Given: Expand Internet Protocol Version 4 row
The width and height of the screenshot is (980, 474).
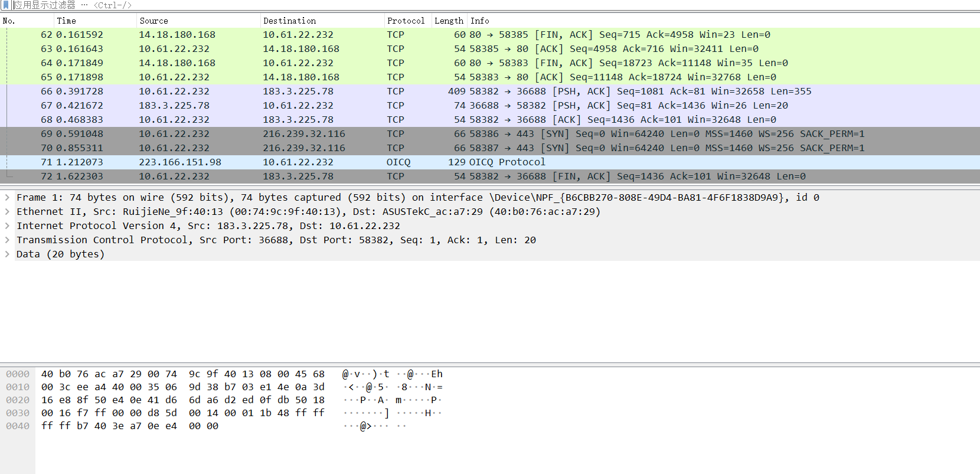Looking at the screenshot, I should click(7, 225).
